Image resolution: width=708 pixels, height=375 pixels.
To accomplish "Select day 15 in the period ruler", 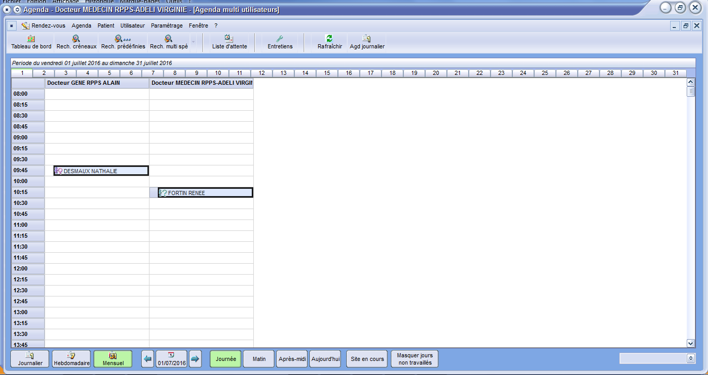I will [x=327, y=73].
